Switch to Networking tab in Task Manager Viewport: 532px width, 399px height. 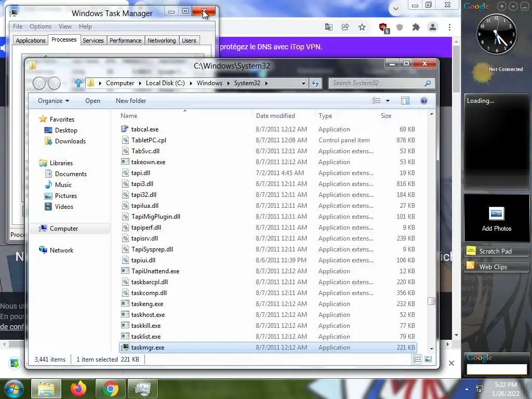tap(162, 41)
